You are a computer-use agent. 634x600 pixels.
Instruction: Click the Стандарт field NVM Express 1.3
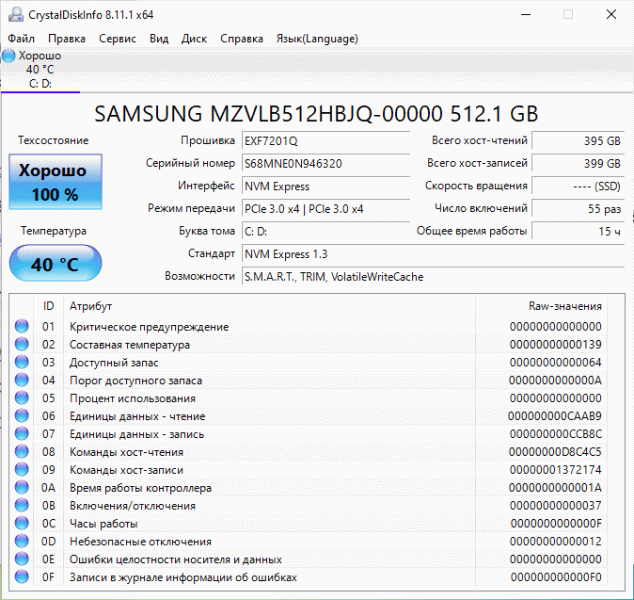tap(433, 254)
